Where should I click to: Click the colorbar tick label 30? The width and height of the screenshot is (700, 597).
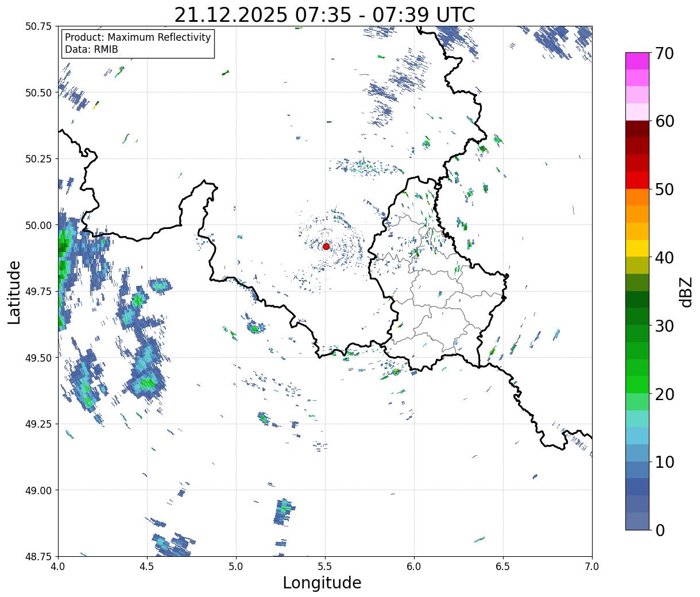coord(664,325)
